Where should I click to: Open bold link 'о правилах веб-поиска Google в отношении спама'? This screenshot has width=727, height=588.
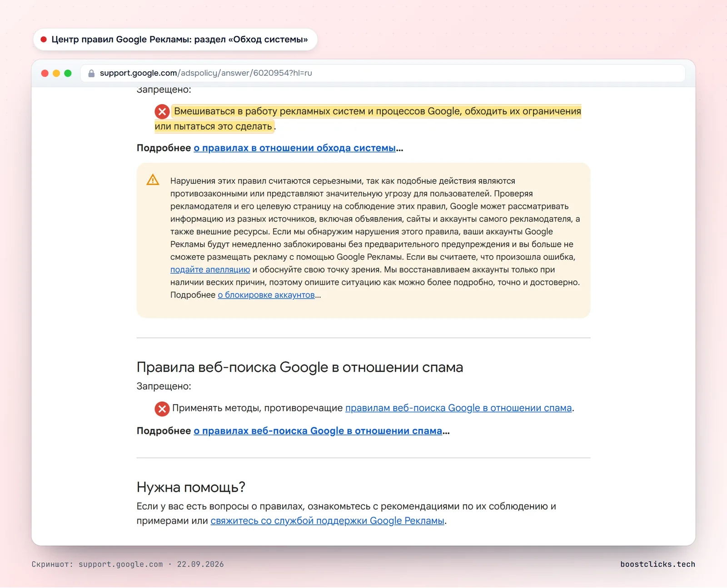tap(318, 431)
